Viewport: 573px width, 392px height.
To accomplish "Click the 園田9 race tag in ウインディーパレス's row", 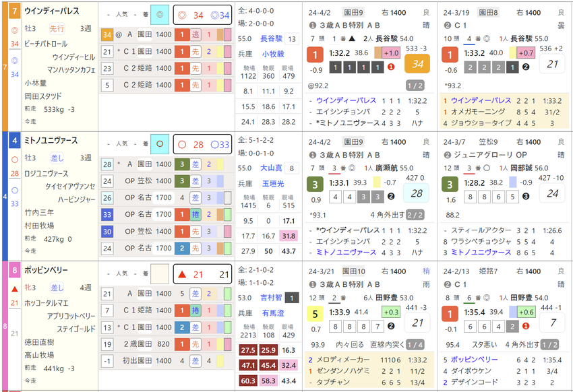I will pos(353,13).
